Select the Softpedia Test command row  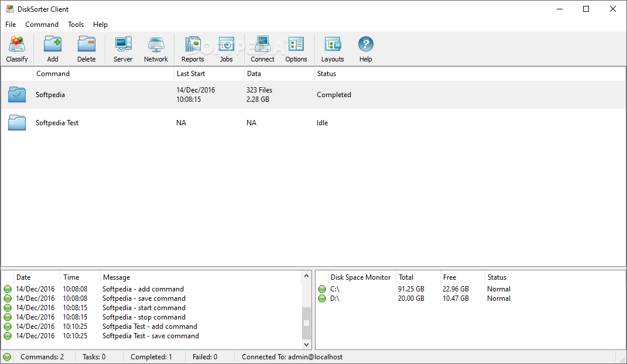click(313, 123)
